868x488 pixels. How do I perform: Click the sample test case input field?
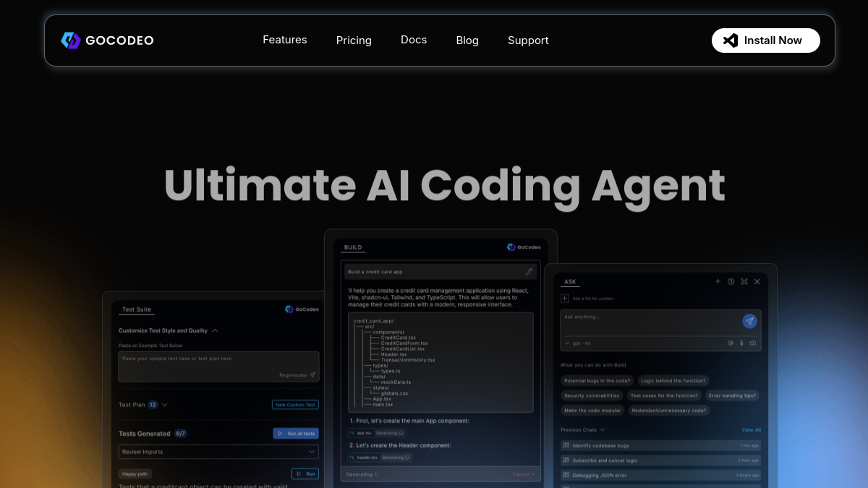218,367
